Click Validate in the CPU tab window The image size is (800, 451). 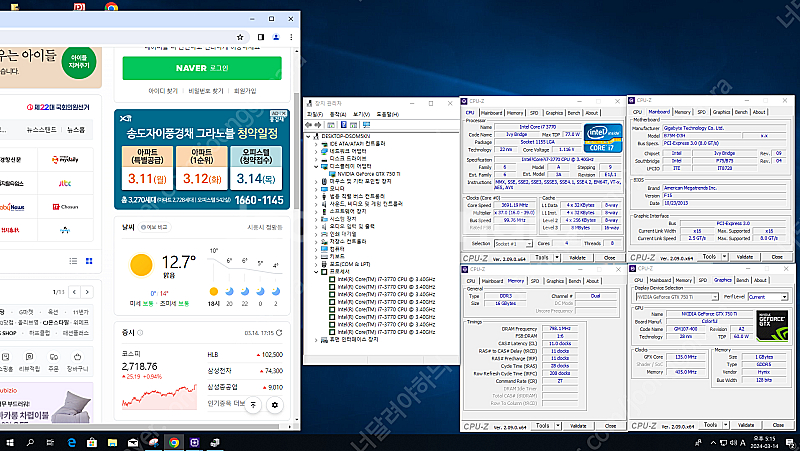pyautogui.click(x=577, y=258)
